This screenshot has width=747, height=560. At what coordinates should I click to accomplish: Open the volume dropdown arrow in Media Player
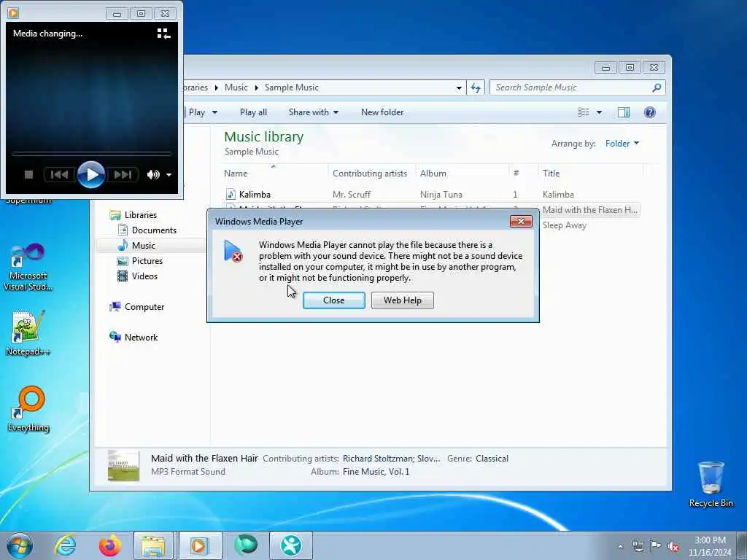click(x=169, y=175)
